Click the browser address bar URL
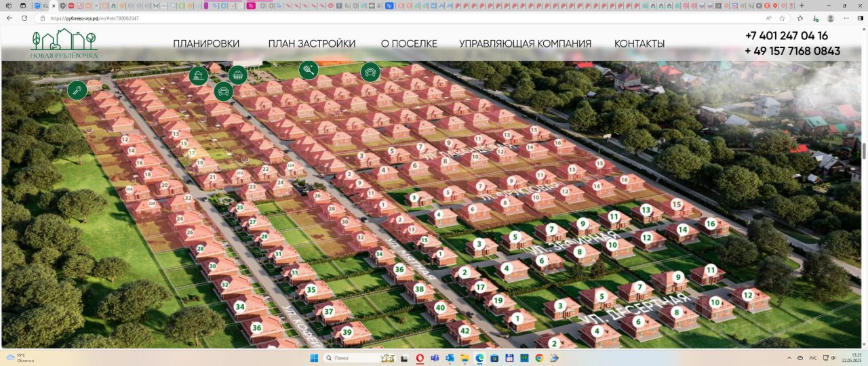 point(95,18)
